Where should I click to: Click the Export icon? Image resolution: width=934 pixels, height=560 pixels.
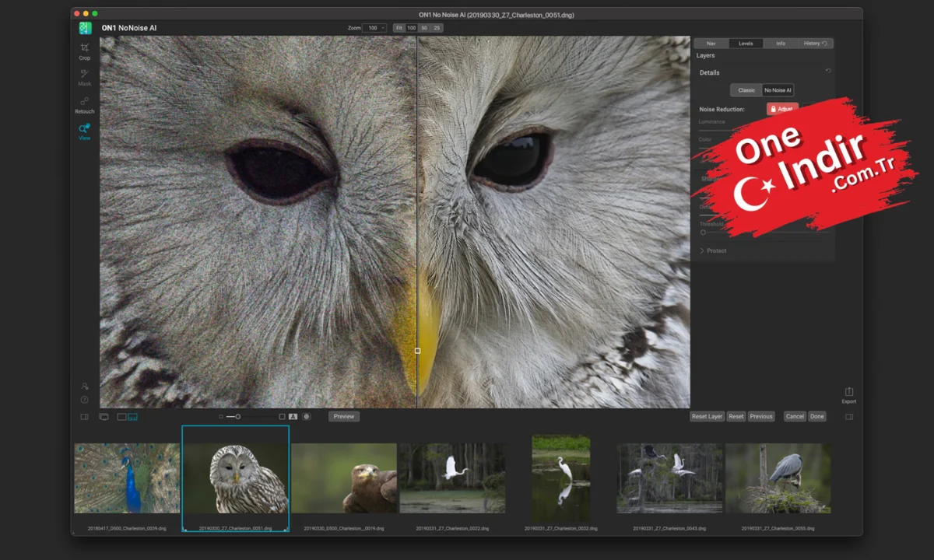[849, 395]
